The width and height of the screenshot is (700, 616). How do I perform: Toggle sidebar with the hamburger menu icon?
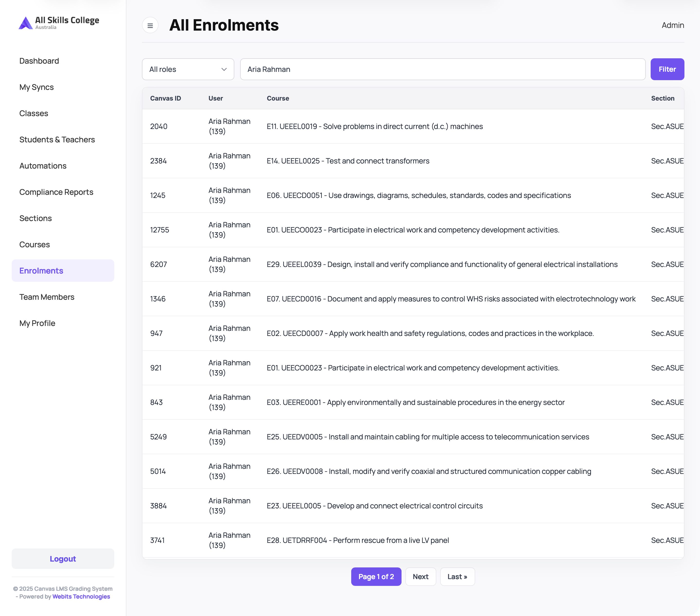tap(150, 25)
